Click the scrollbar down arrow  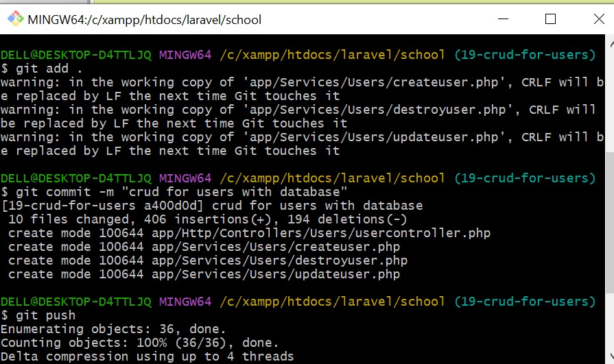coord(610,356)
